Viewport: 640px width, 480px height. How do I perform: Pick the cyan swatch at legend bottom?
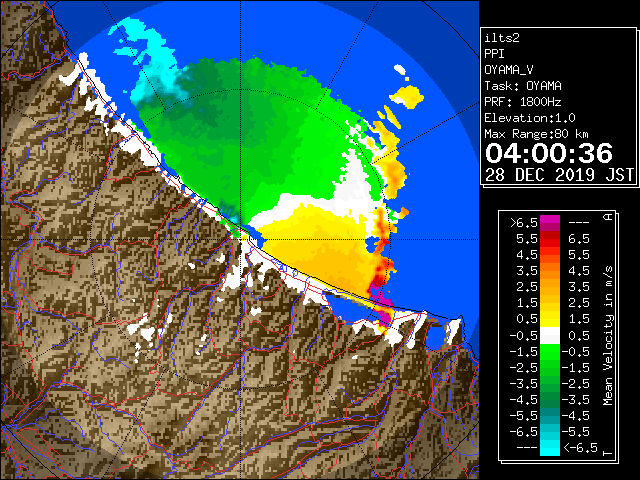pyautogui.click(x=550, y=447)
